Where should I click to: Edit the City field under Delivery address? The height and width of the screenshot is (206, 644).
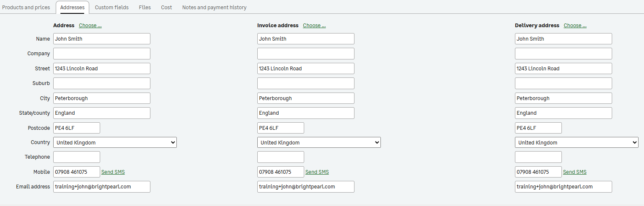coord(564,98)
